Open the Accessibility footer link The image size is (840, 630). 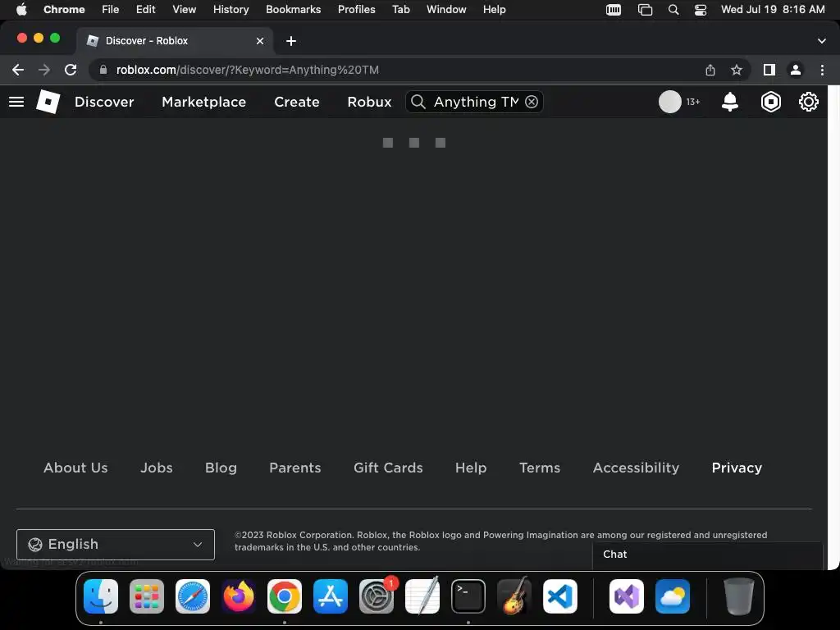(636, 468)
